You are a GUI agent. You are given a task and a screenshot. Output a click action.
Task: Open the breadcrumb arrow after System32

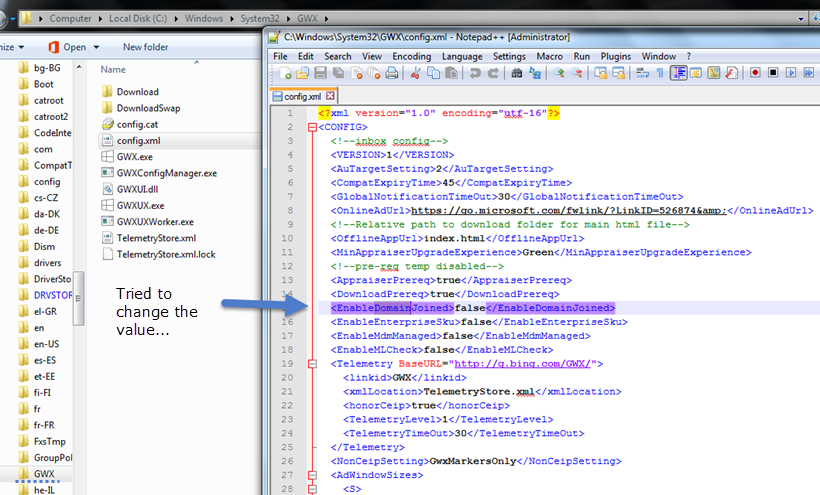pyautogui.click(x=289, y=19)
